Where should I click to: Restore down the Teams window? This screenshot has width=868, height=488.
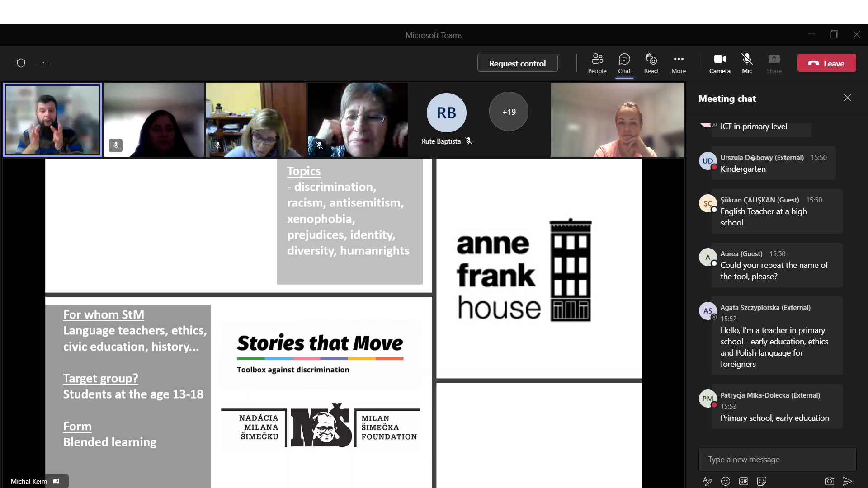(x=834, y=34)
